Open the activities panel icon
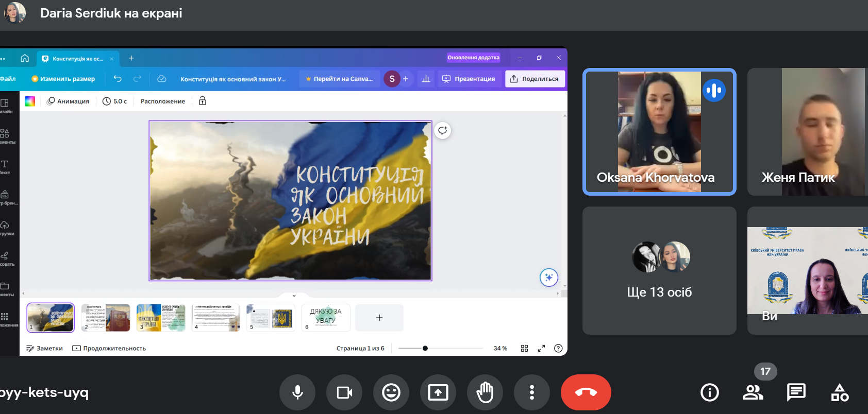 point(840,393)
